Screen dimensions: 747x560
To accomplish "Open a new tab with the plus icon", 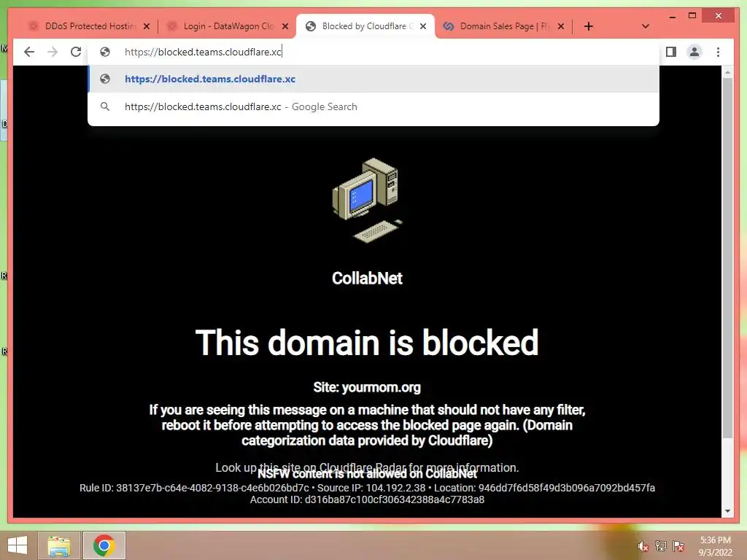I will 589,26.
